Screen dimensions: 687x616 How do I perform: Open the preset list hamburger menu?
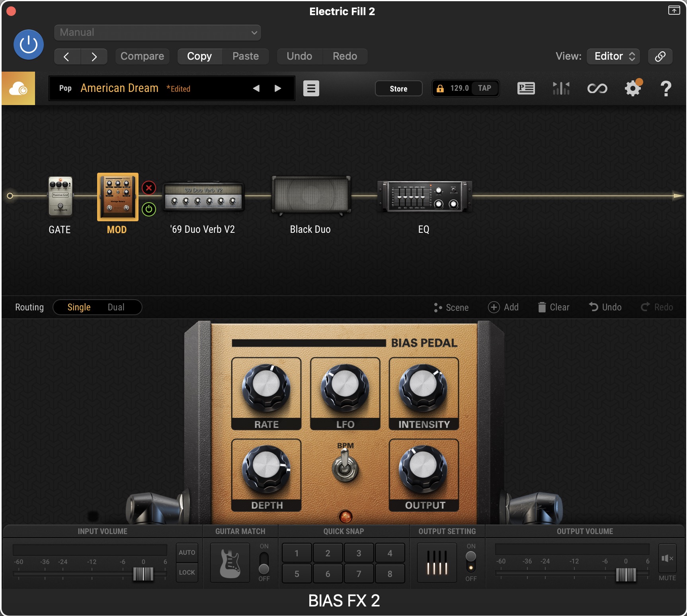[x=311, y=88]
